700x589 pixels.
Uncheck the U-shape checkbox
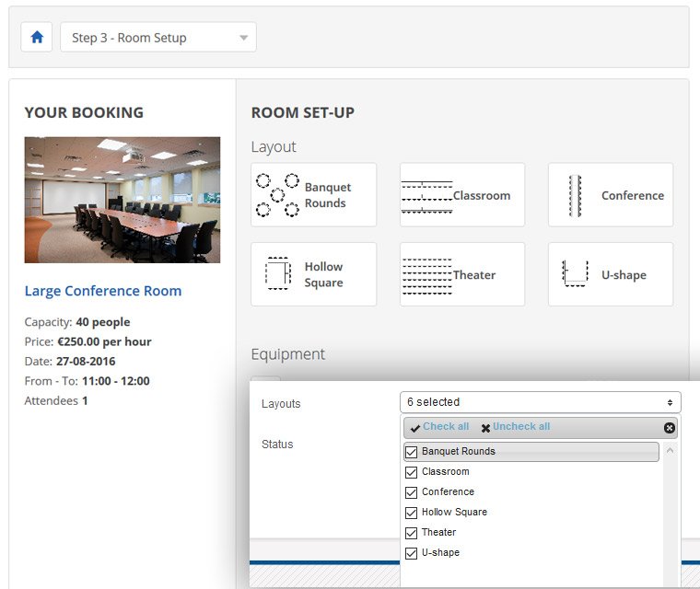(411, 553)
